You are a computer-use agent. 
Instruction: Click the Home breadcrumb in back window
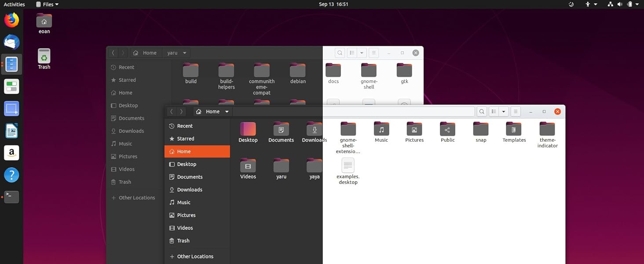tap(145, 53)
